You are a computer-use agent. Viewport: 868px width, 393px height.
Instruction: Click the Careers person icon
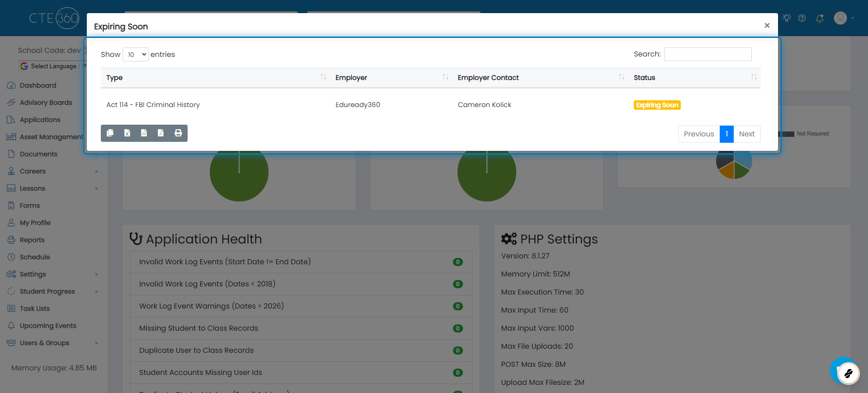pos(11,171)
